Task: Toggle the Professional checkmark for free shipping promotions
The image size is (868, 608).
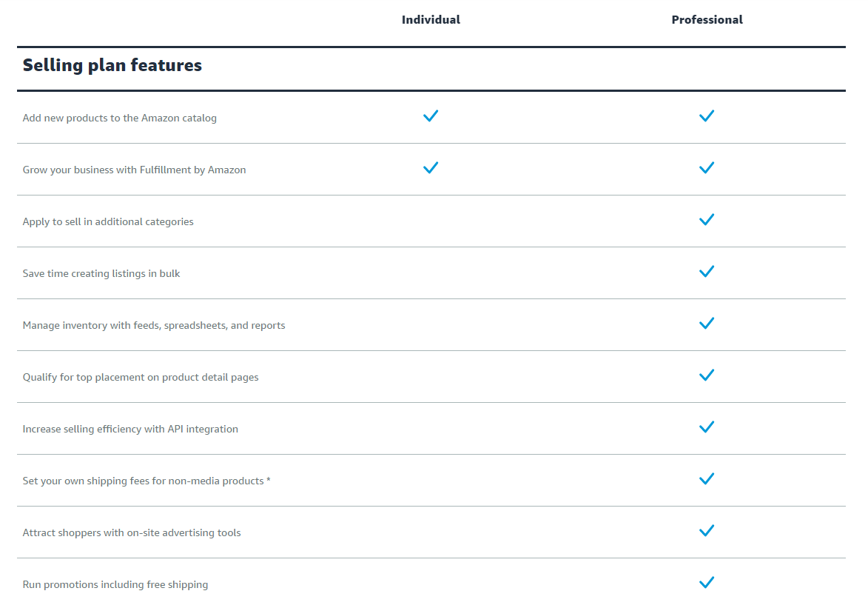Action: click(707, 582)
